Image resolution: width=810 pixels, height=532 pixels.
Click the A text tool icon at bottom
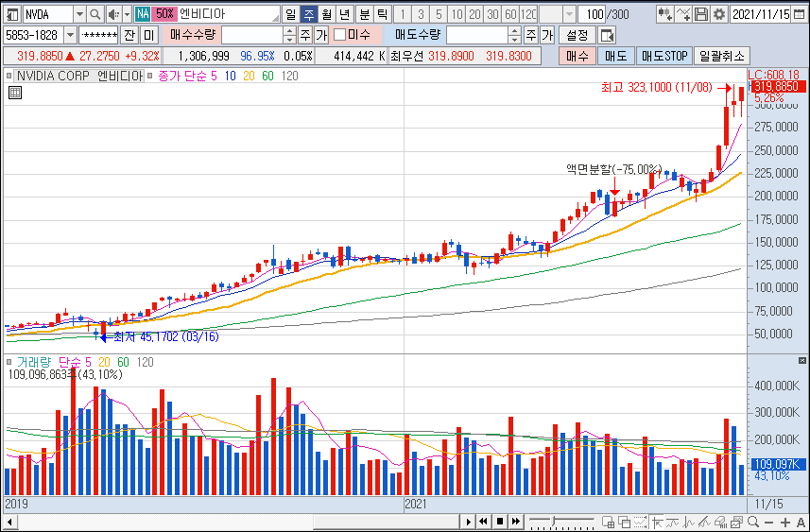801,522
